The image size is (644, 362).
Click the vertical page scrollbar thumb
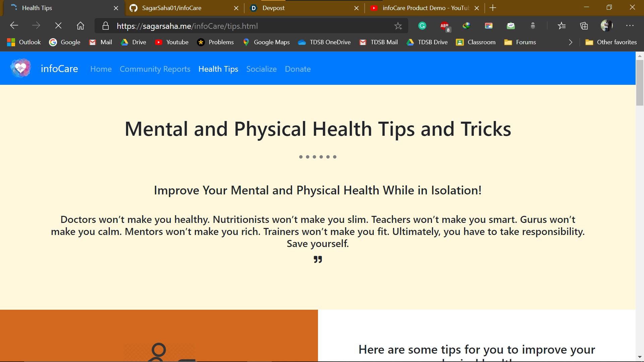[x=639, y=83]
